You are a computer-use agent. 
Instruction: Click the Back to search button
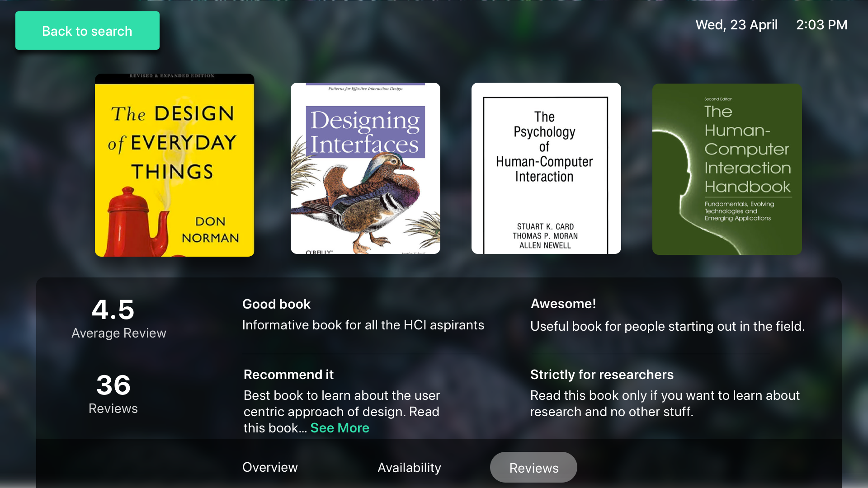pyautogui.click(x=87, y=31)
